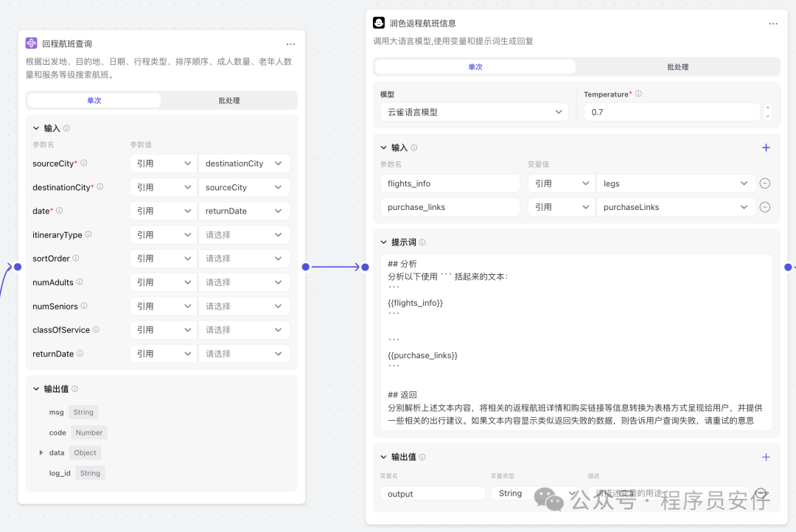Open the 润色返程航班信息 node's three-dot menu
The image size is (796, 532).
[x=773, y=24]
